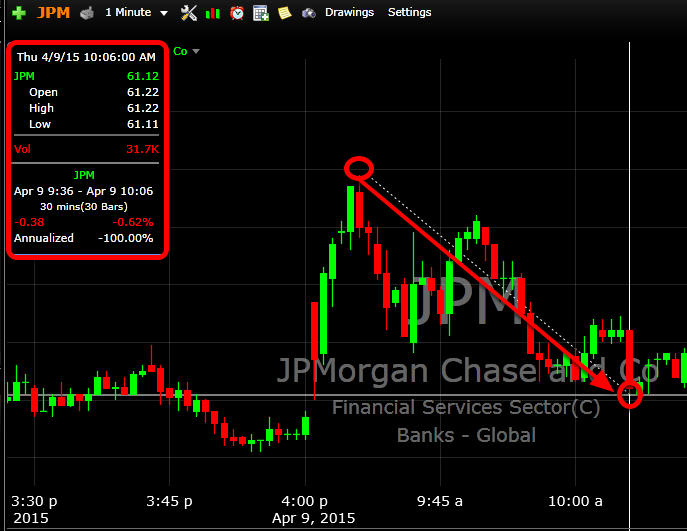Click the JPM ticker symbol

coord(53,13)
